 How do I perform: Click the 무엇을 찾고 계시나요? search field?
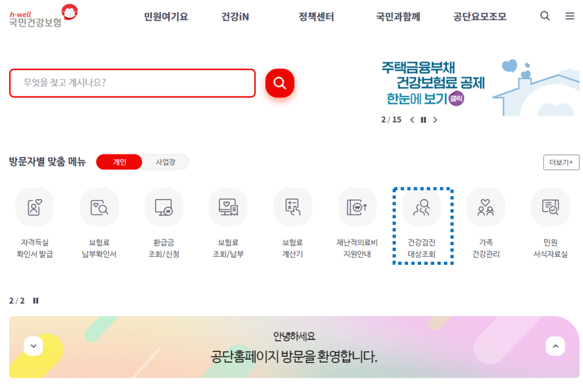click(132, 83)
